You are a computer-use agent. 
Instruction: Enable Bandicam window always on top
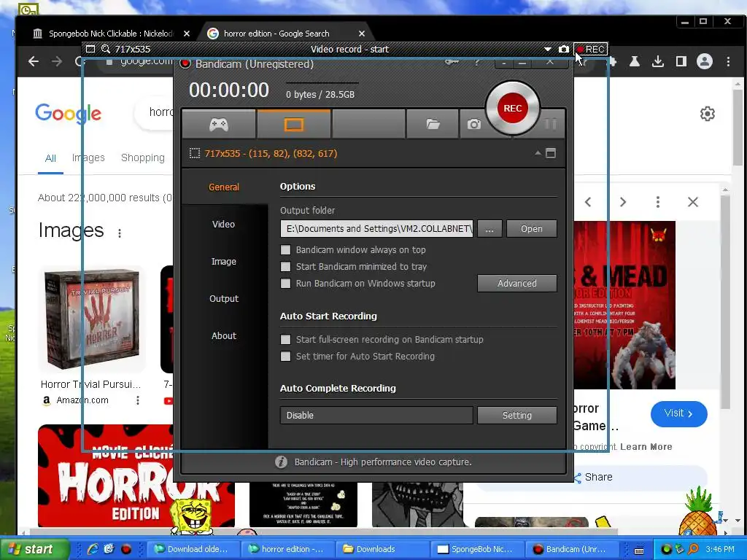[285, 250]
